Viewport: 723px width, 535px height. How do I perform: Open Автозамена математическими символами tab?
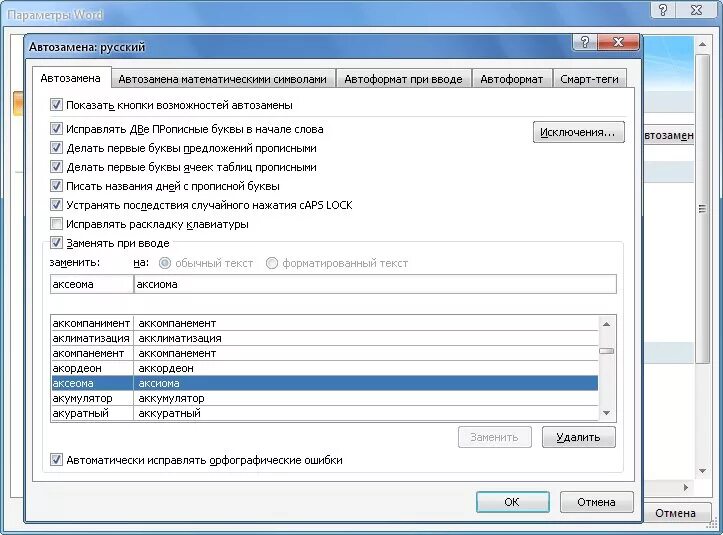click(222, 79)
